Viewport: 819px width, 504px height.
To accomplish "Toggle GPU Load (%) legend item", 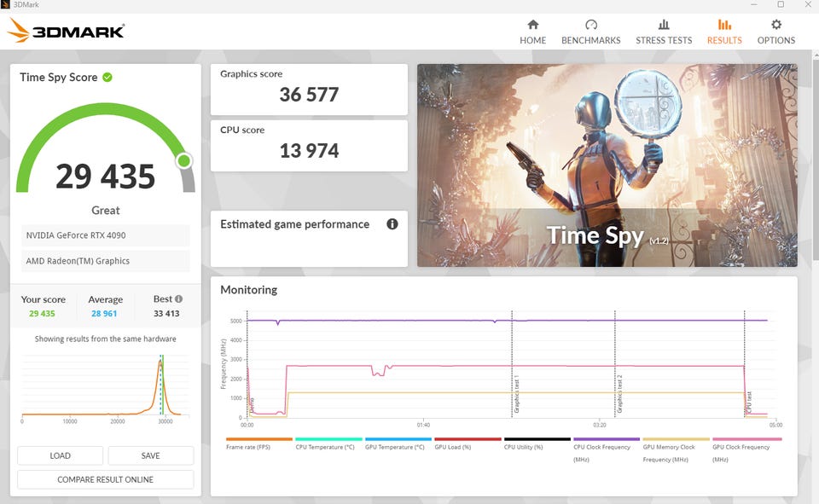I will [x=468, y=444].
